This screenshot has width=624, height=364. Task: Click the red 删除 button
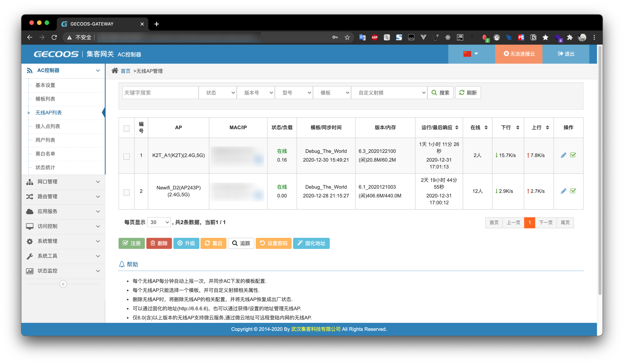click(x=159, y=243)
